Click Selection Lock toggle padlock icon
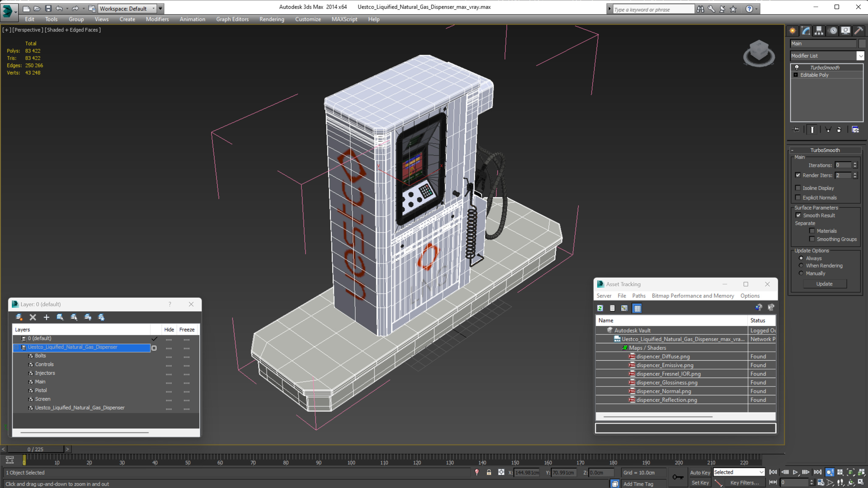Viewport: 868px width, 488px height. [489, 472]
